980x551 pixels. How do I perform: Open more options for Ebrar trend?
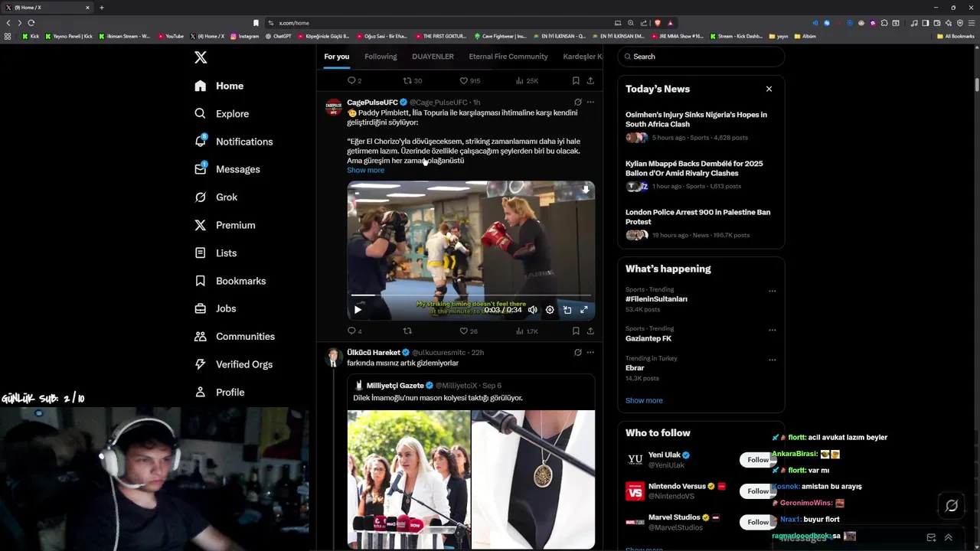point(772,360)
